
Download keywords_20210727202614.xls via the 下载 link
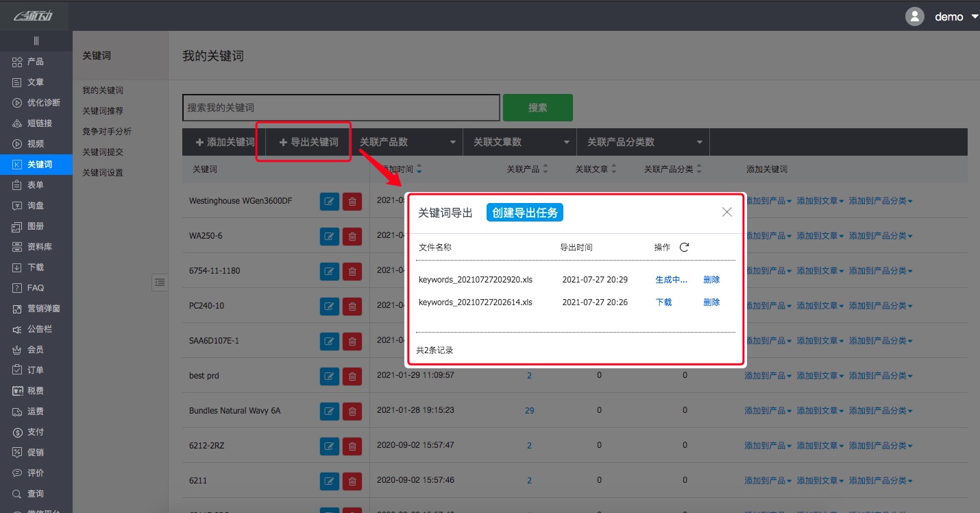coord(663,302)
